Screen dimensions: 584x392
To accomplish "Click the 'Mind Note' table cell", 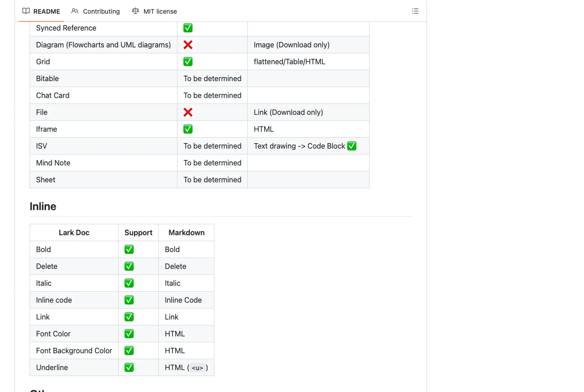I will 104,163.
